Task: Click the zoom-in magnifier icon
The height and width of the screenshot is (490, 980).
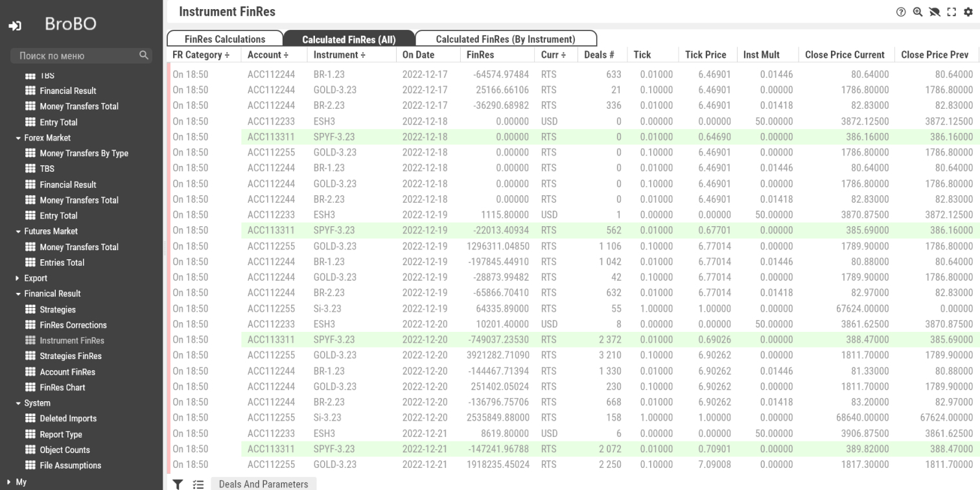Action: 918,12
